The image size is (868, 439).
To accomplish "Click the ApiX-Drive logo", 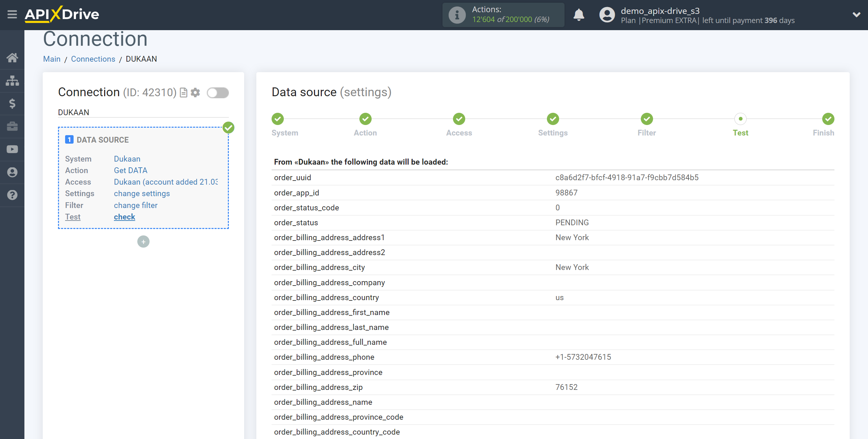I will tap(62, 15).
